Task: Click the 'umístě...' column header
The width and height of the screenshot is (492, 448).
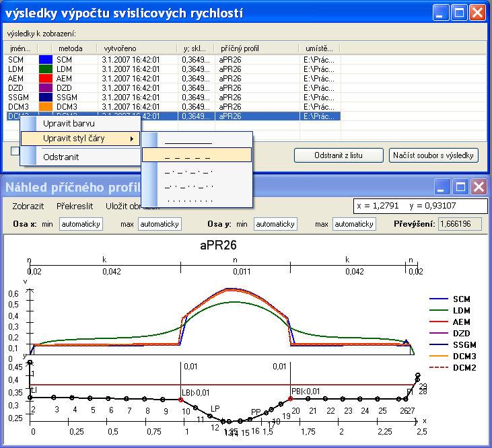Action: (x=320, y=48)
